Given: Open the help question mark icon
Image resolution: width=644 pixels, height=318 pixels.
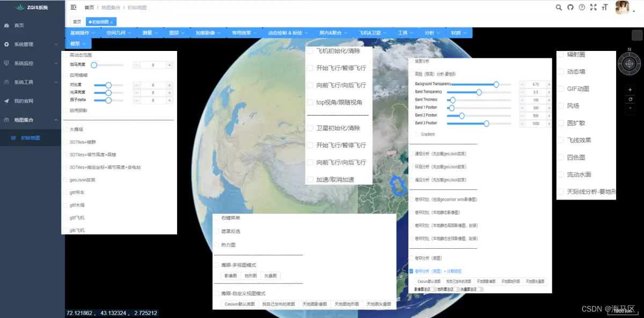Looking at the screenshot, I should tap(582, 8).
